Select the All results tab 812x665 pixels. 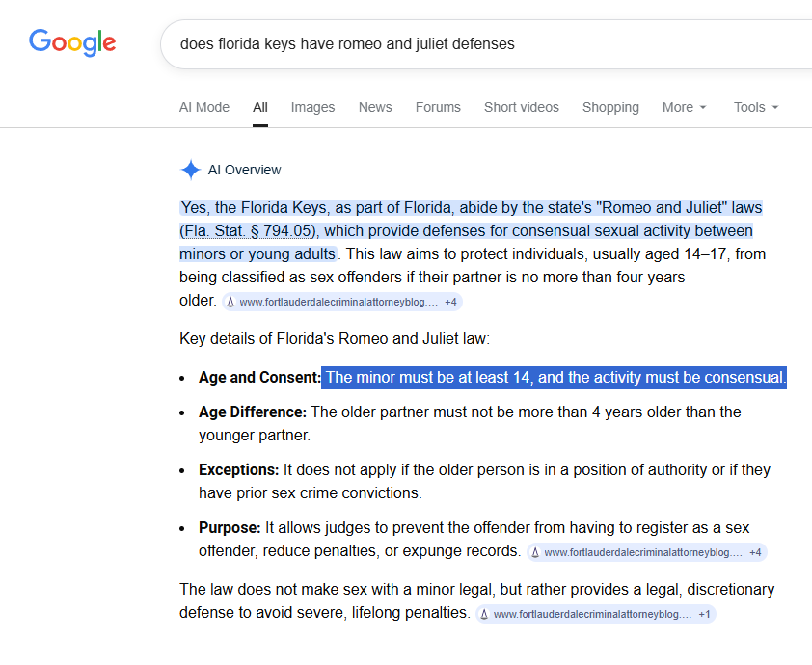tap(260, 107)
